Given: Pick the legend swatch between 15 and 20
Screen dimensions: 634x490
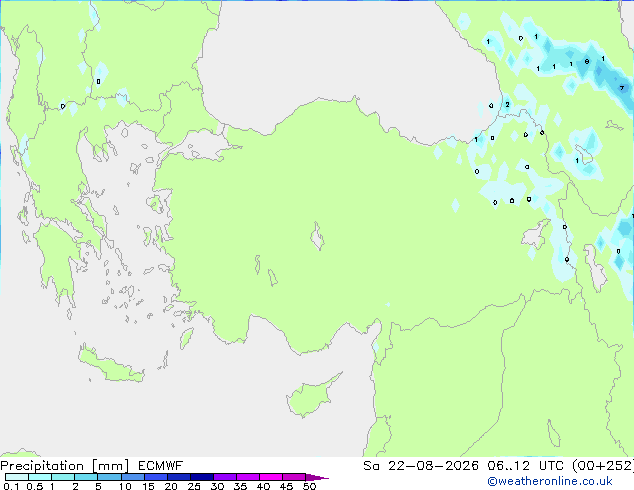Looking at the screenshot, I should 156,477.
